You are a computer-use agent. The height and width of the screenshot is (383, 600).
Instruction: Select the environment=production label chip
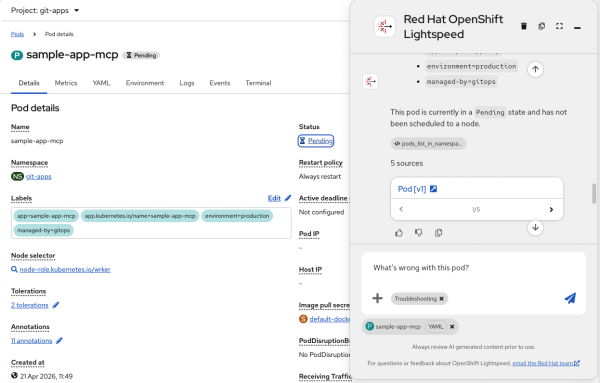[237, 216]
